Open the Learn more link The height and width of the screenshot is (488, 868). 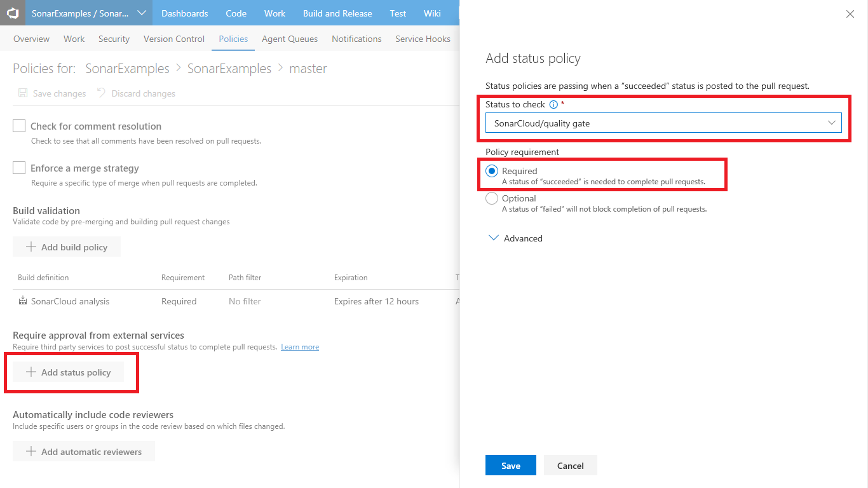[300, 347]
